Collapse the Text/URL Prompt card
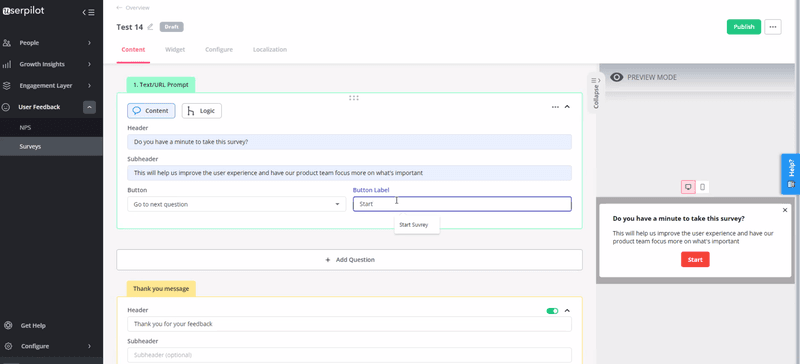The image size is (800, 364). [x=567, y=107]
